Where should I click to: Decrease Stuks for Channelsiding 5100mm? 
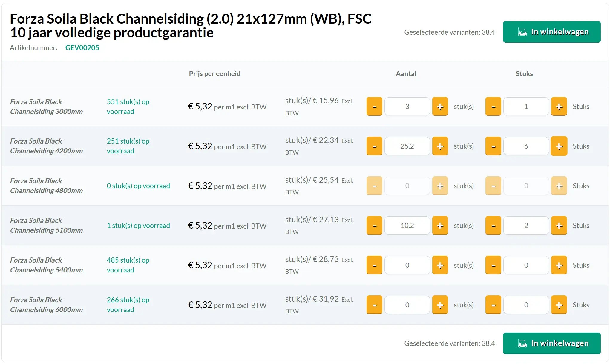click(493, 226)
